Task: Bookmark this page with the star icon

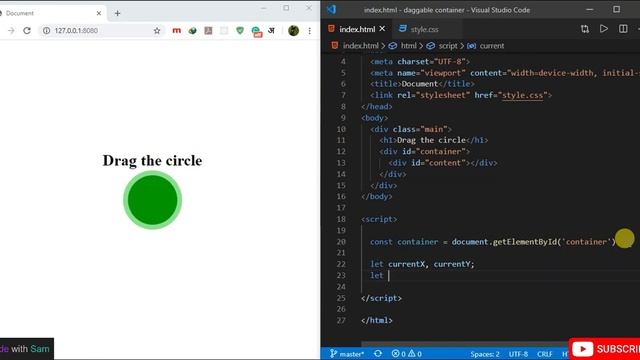Action: [x=157, y=31]
